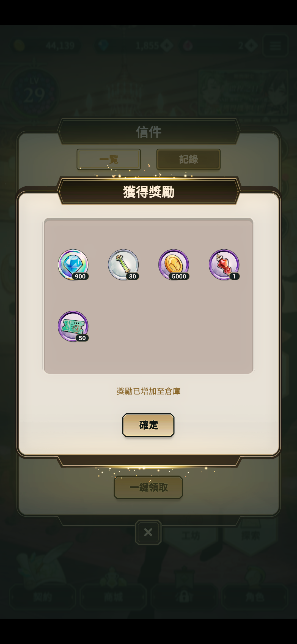Switch to the 記錄 tab
Viewport: 297px width, 644px height.
pyautogui.click(x=188, y=159)
